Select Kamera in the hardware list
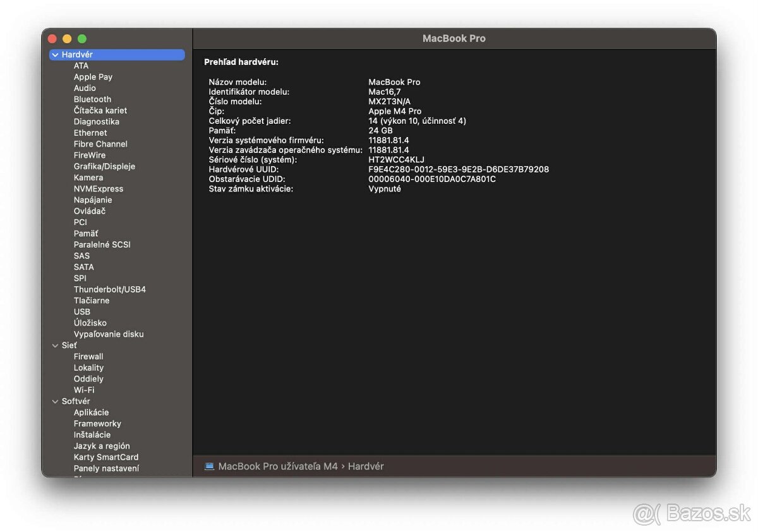The height and width of the screenshot is (532, 758). pos(88,178)
